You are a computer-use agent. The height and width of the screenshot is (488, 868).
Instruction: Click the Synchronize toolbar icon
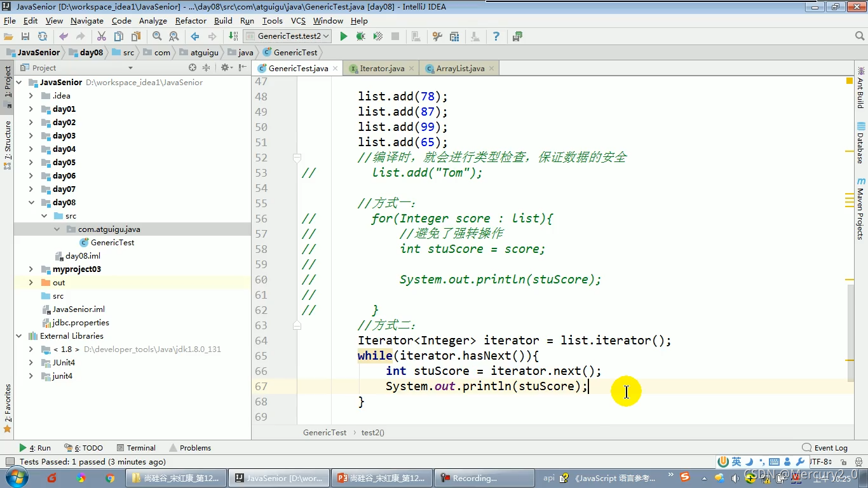point(43,36)
